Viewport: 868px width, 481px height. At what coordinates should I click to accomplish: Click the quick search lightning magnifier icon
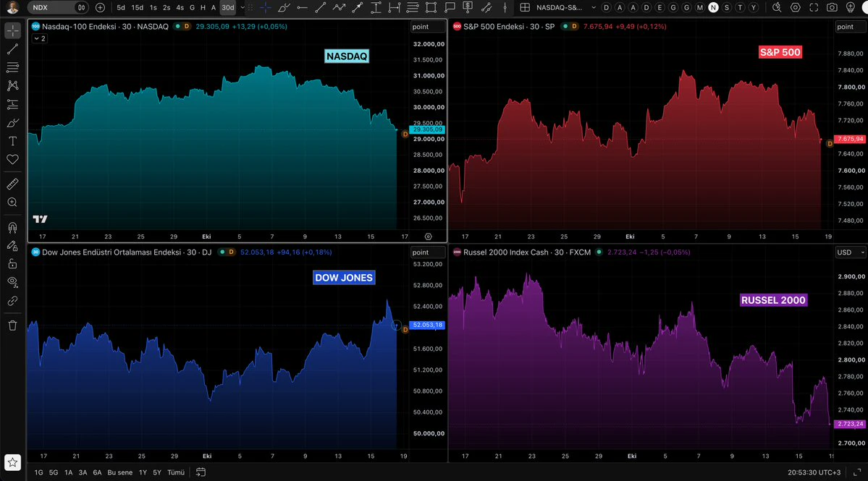(777, 8)
